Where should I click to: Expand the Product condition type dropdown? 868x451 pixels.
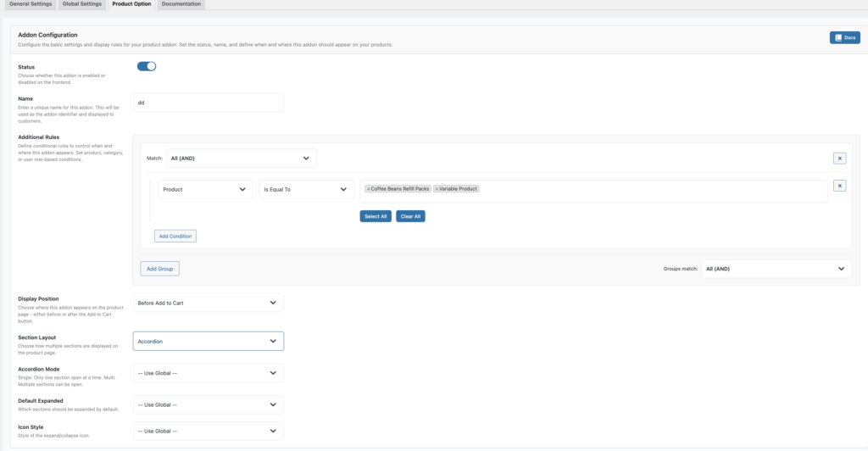pyautogui.click(x=205, y=190)
